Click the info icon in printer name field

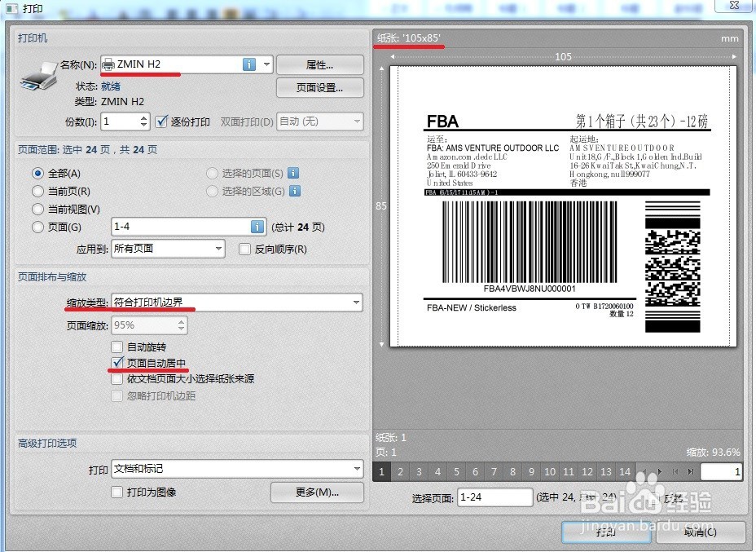pyautogui.click(x=248, y=64)
